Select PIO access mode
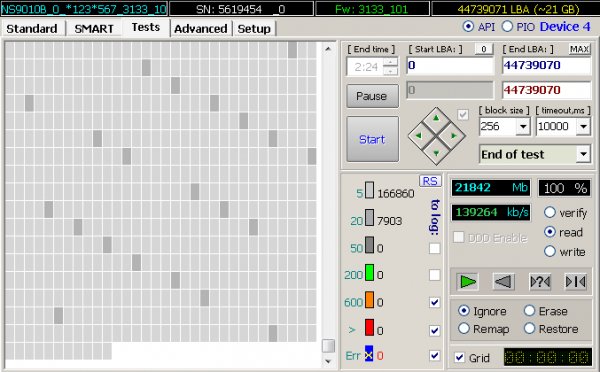Image resolution: width=600 pixels, height=372 pixels. pos(507,26)
